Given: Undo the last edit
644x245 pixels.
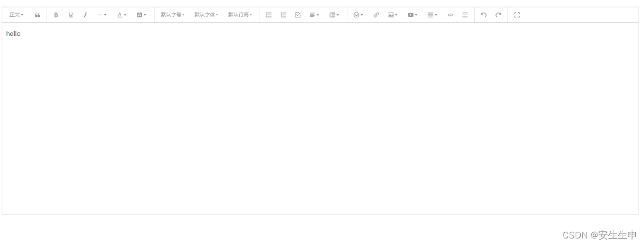Looking at the screenshot, I should [x=484, y=15].
